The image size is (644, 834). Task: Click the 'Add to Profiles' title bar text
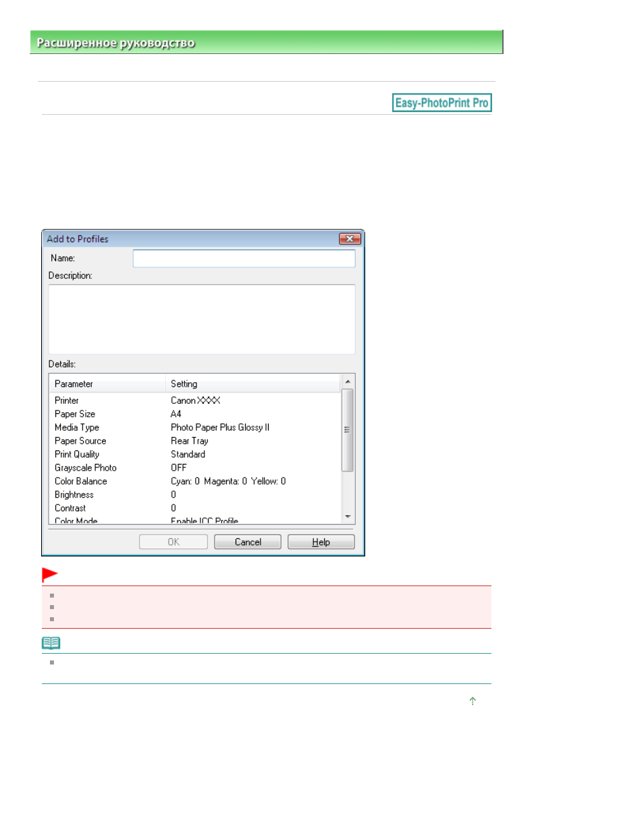click(x=78, y=239)
